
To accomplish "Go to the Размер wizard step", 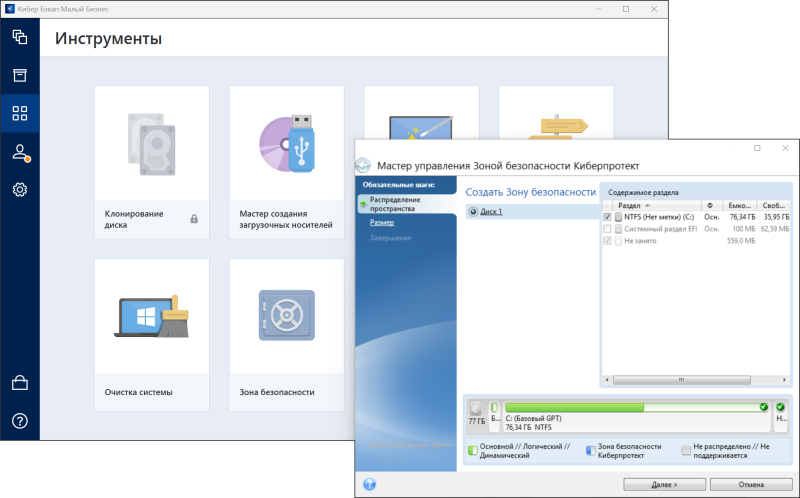I will [381, 223].
